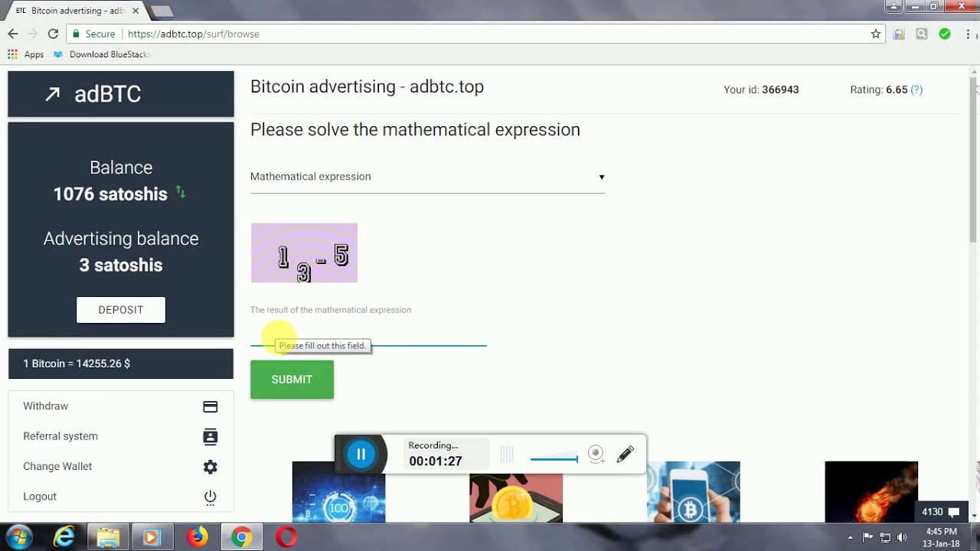This screenshot has width=980, height=551.
Task: Click the Chrome taskbar icon
Action: [242, 537]
